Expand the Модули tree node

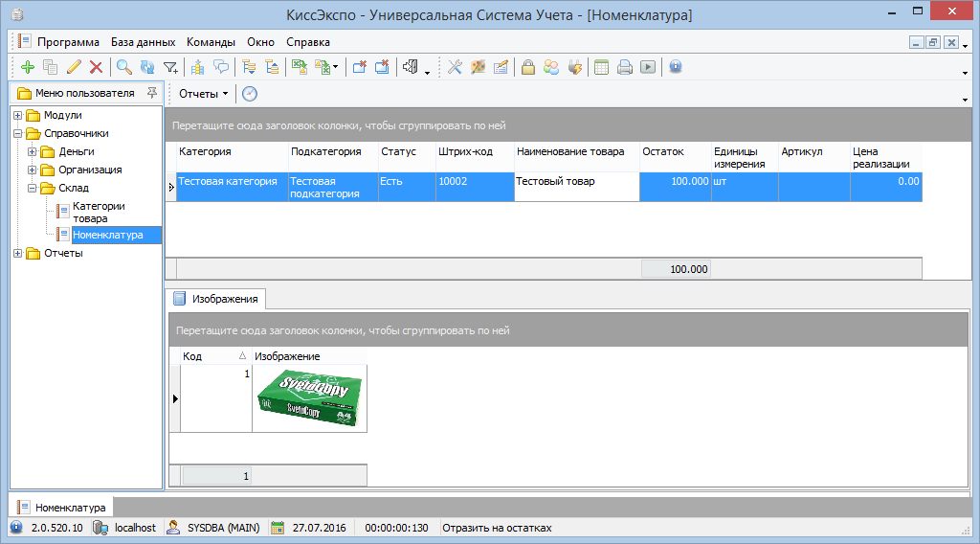pos(17,116)
